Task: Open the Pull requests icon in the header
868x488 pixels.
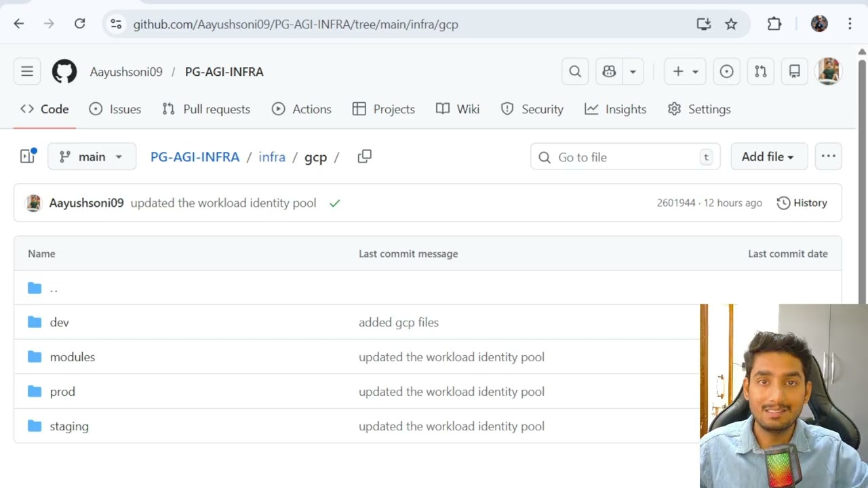Action: click(760, 71)
